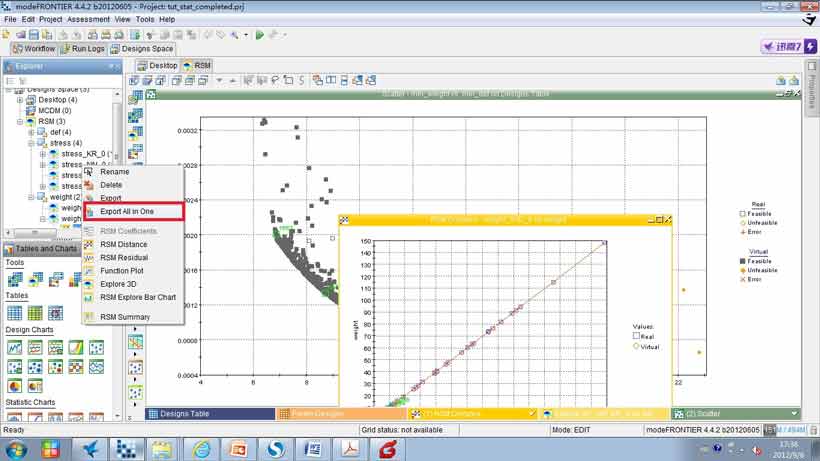Open the dropdown arrow in the RSM tab toolbar
The height and width of the screenshot is (461, 820).
(x=220, y=80)
